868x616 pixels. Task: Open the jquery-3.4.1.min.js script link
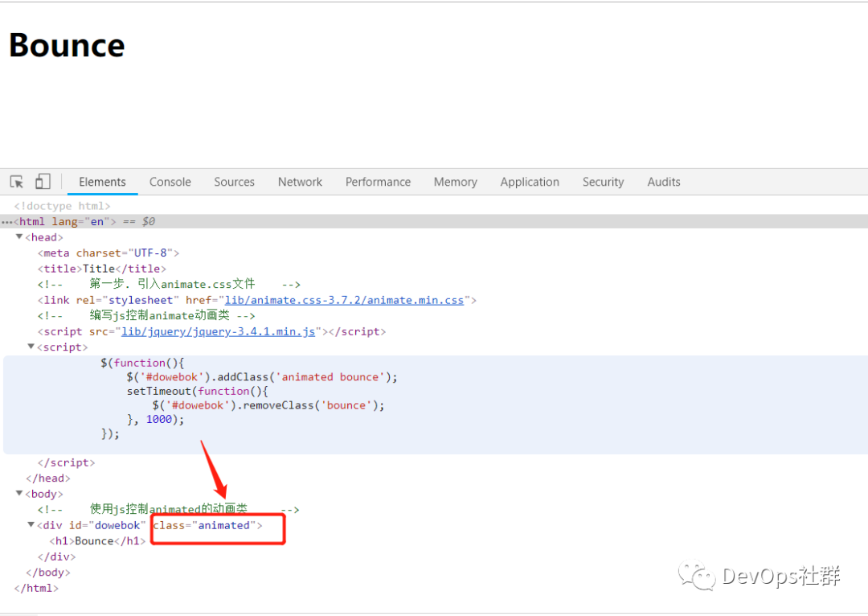pyautogui.click(x=218, y=332)
